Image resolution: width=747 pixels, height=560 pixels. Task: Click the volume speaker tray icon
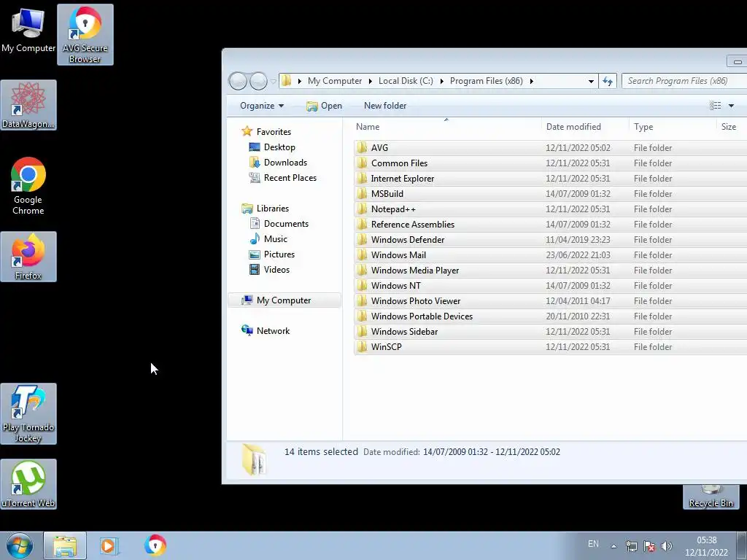pos(667,546)
